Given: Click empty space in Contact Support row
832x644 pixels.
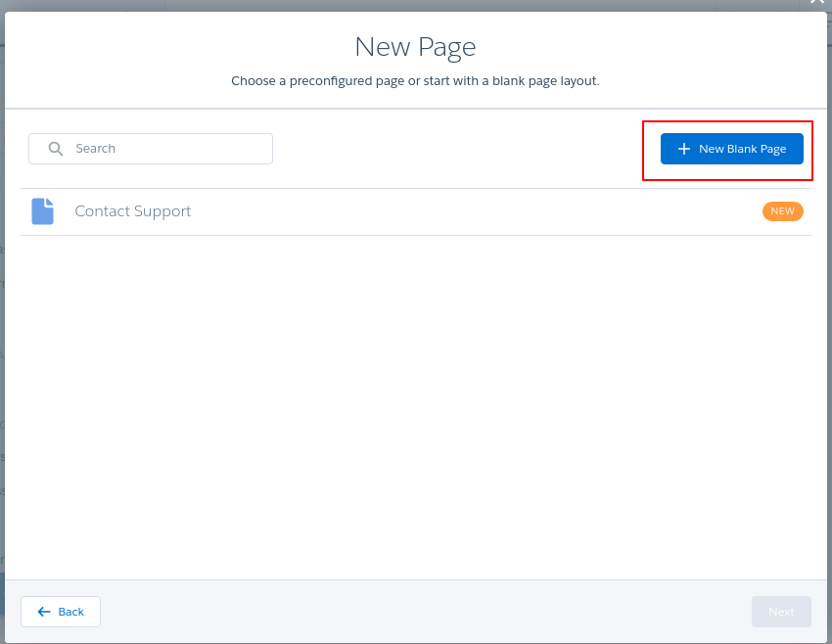Looking at the screenshot, I should click(470, 211).
